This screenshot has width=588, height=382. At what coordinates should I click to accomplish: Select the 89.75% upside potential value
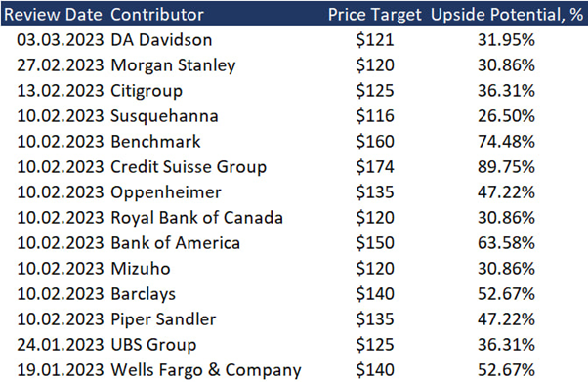[x=506, y=167]
